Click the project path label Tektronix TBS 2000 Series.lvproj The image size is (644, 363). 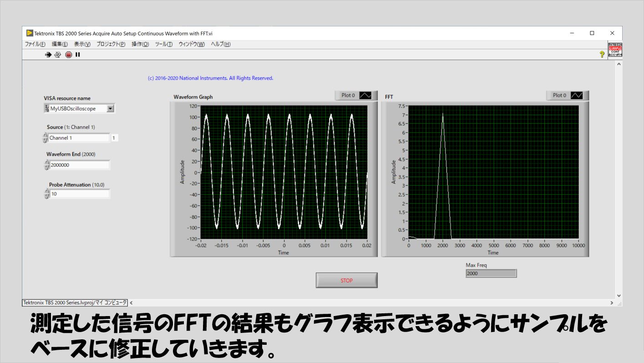[x=75, y=302]
